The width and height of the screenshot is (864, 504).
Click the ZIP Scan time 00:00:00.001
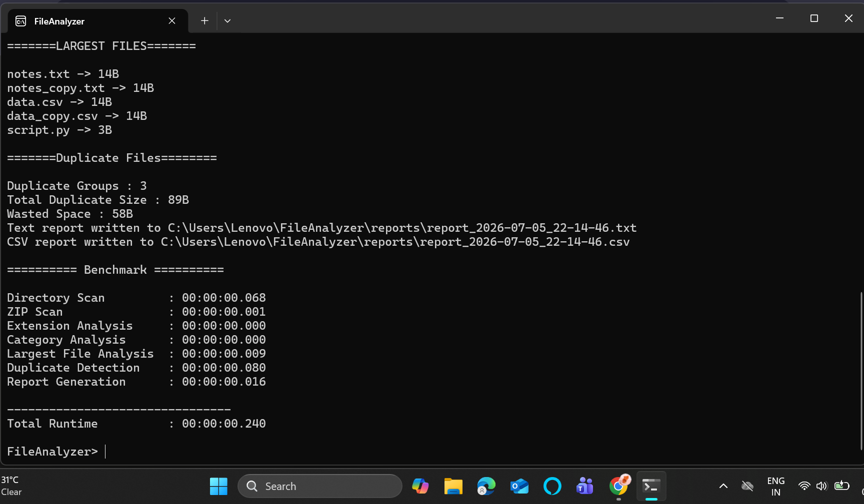[224, 312]
